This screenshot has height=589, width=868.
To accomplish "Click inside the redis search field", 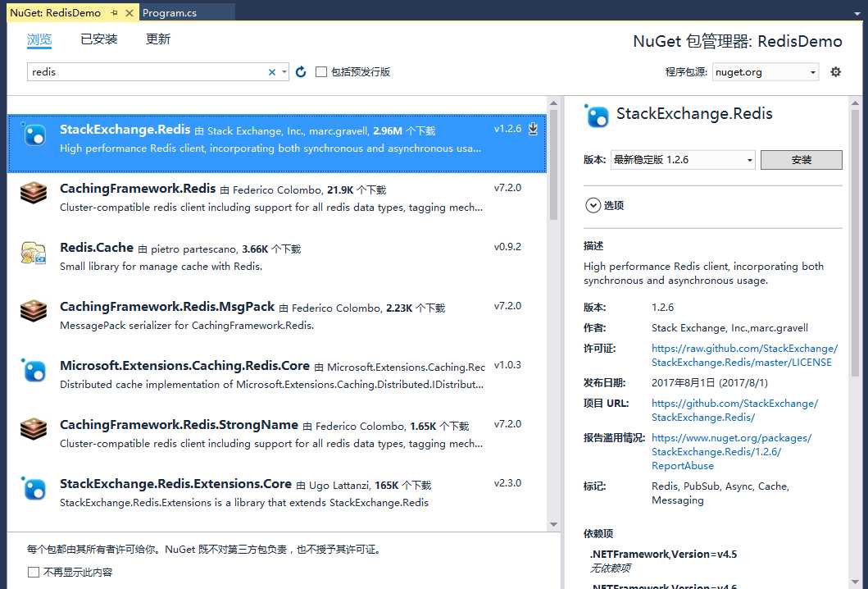I will (147, 72).
